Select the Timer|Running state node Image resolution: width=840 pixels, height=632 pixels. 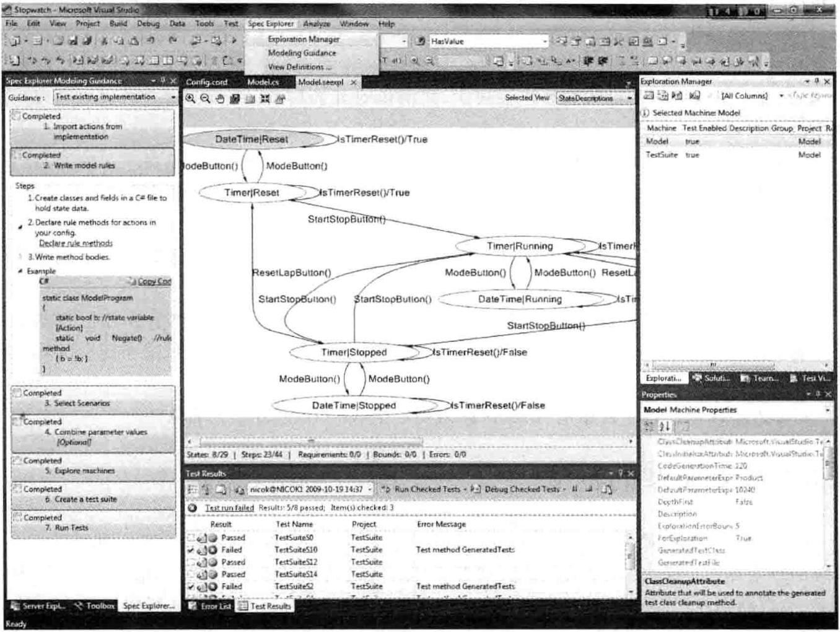pos(520,246)
